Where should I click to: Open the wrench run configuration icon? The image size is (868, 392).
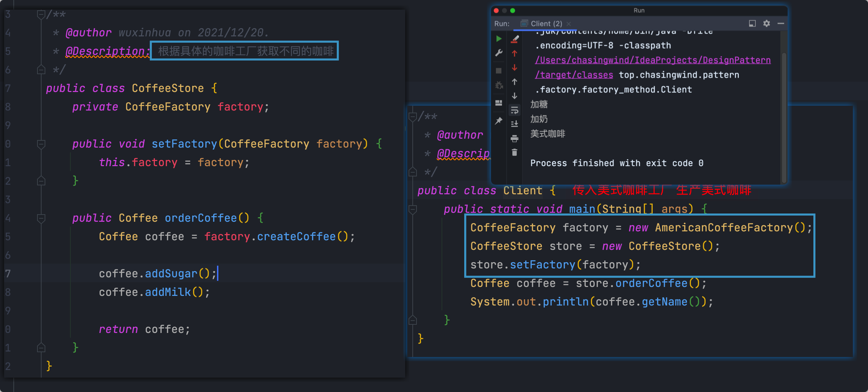(x=499, y=53)
